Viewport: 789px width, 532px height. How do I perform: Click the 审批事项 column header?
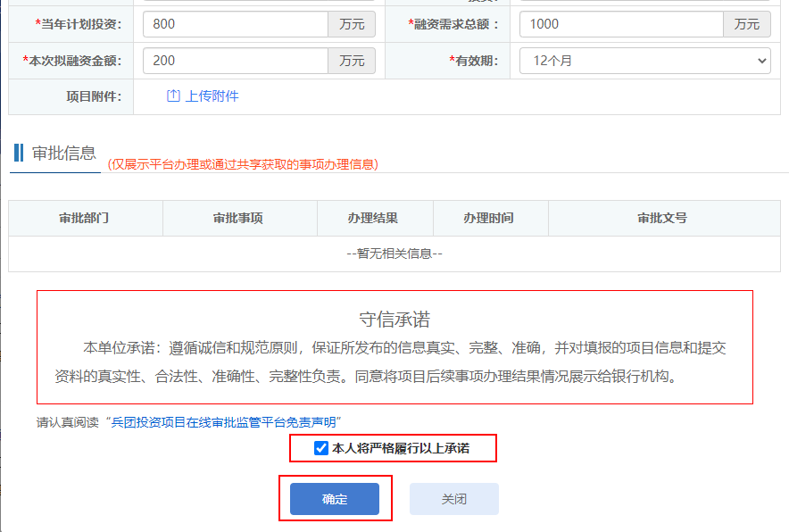coord(238,219)
